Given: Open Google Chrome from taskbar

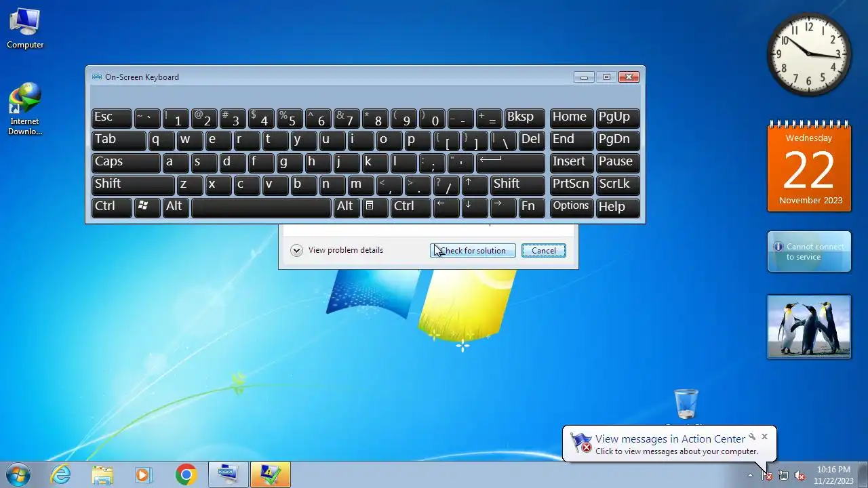Looking at the screenshot, I should coord(186,474).
